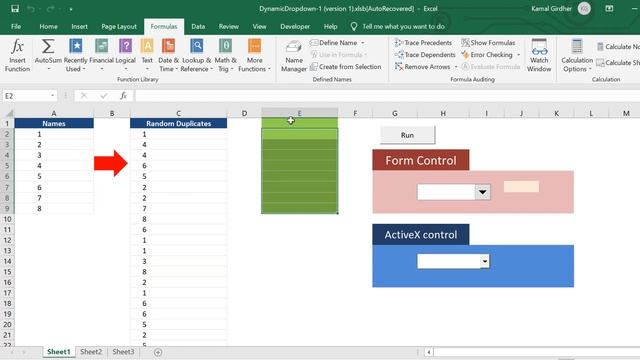The image size is (640, 360).
Task: Open Text functions library
Action: [147, 56]
